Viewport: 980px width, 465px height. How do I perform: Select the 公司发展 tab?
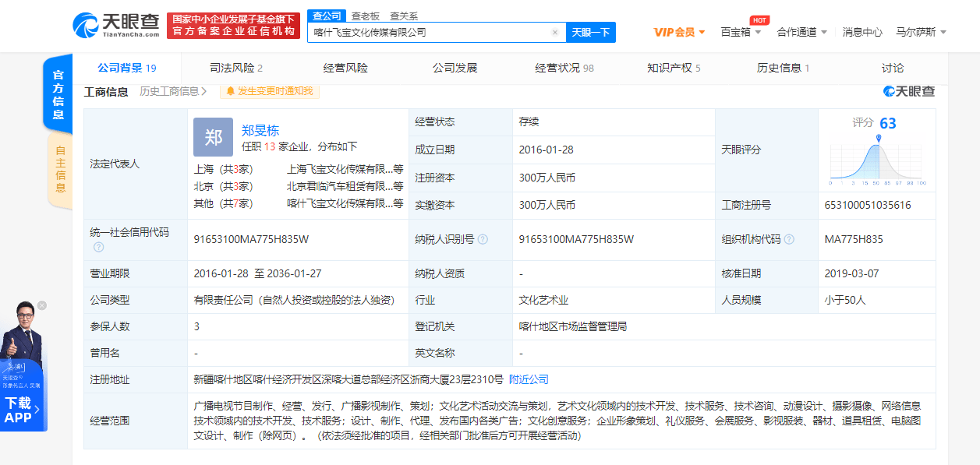pos(455,68)
